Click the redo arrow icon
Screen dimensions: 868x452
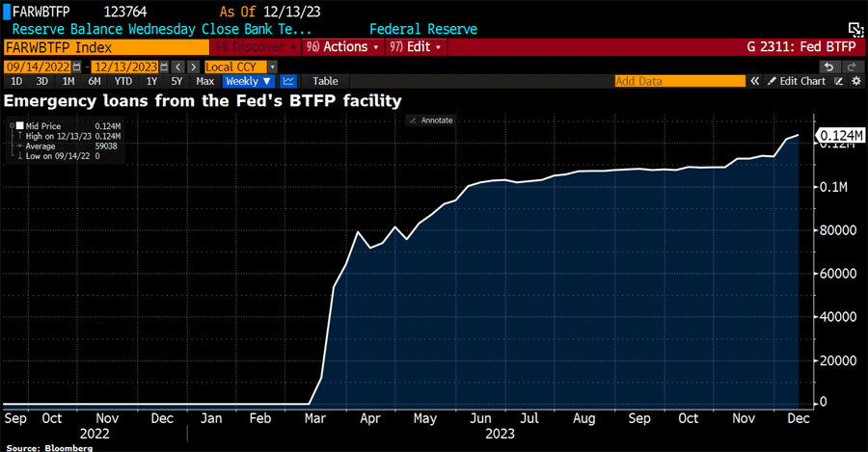click(x=853, y=66)
